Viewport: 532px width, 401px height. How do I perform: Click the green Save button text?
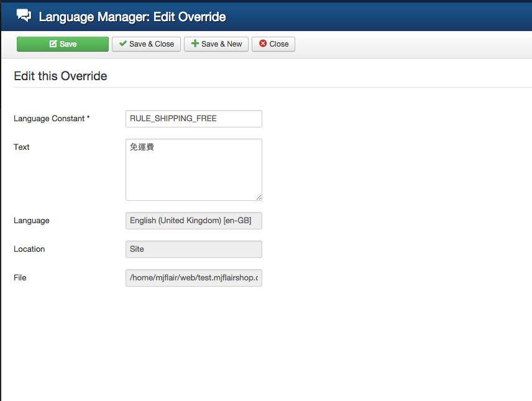[68, 44]
